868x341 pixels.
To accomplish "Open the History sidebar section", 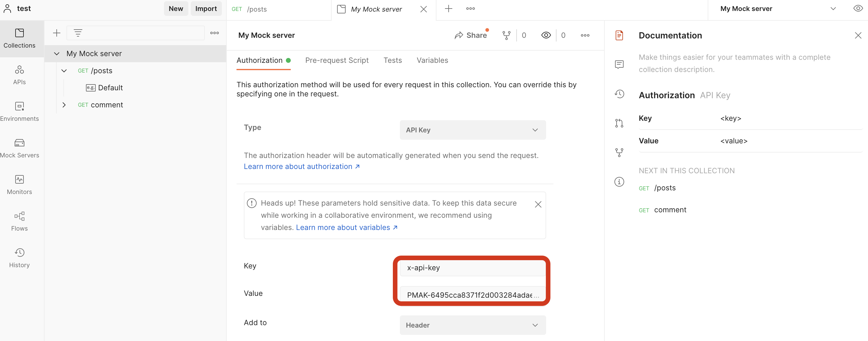I will 19,258.
